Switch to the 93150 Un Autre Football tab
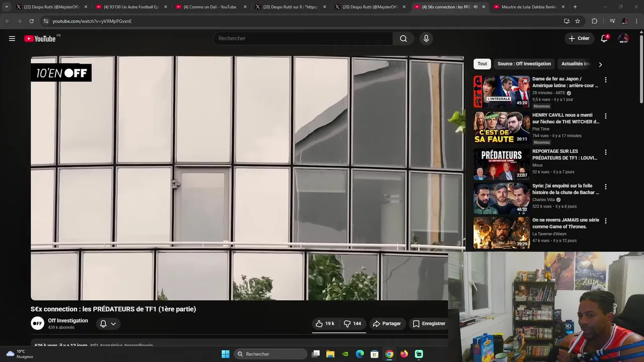 131,7
